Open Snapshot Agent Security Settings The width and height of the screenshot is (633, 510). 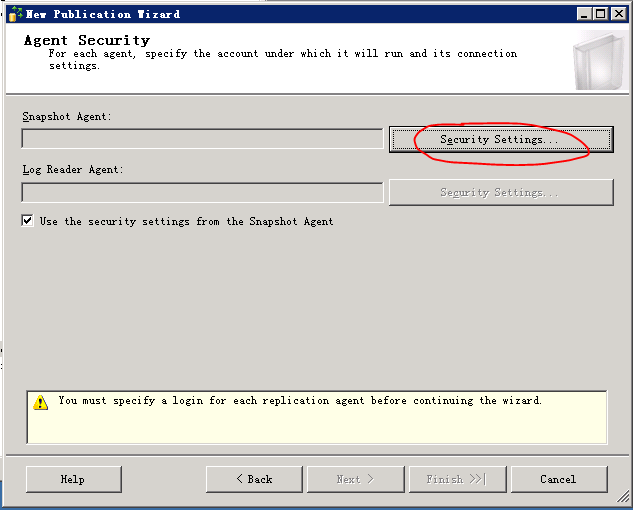pyautogui.click(x=501, y=139)
